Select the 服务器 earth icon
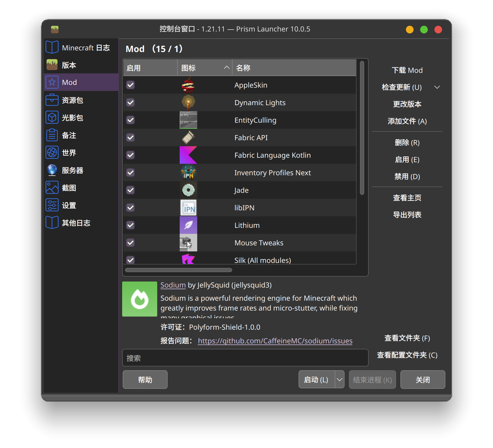Viewport: 493px width, 448px height. [x=52, y=170]
